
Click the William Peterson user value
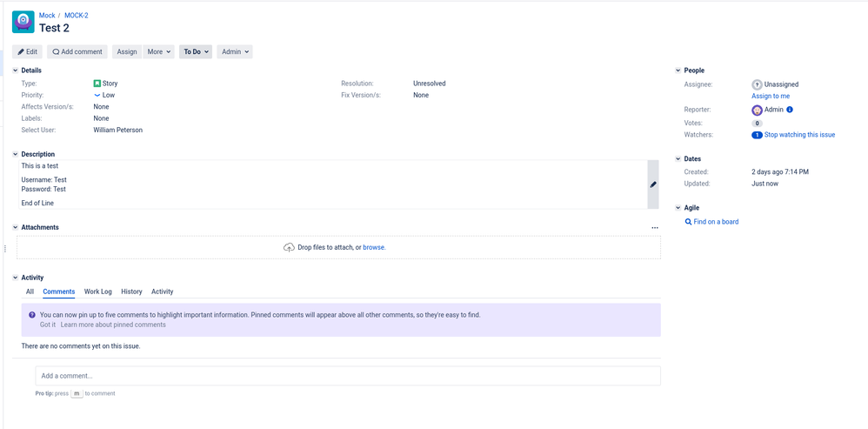(x=118, y=130)
